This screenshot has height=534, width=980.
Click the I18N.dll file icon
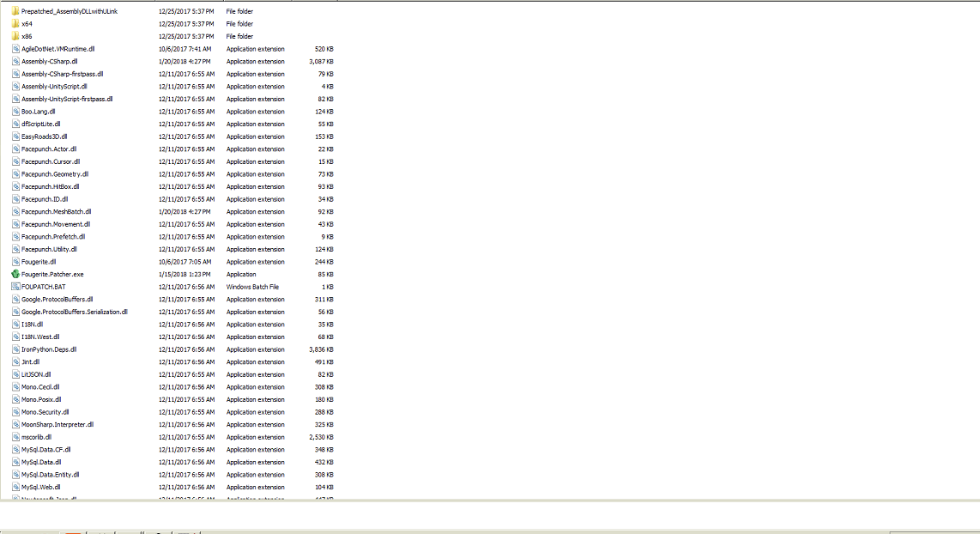point(15,324)
